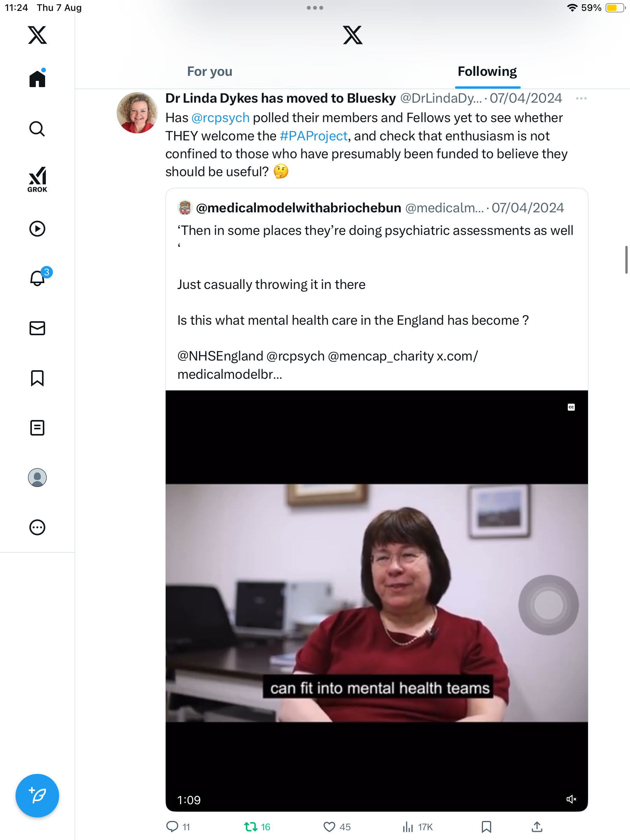Tap the compose new post button
This screenshot has width=630, height=840.
[x=37, y=796]
